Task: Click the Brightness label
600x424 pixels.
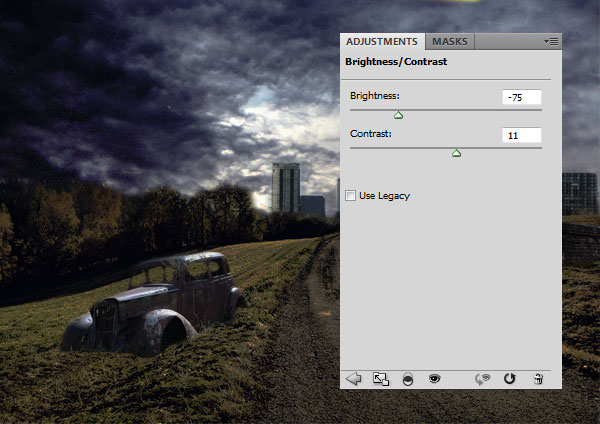Action: (375, 96)
